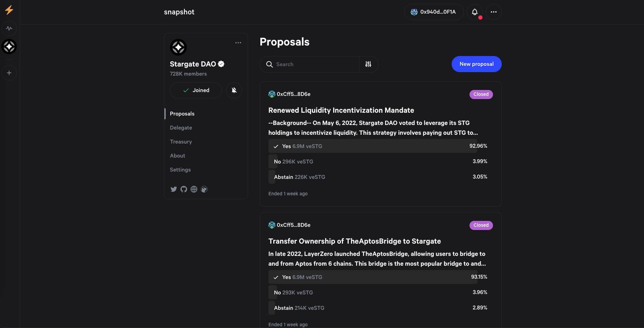Open Transfer Ownership of TheAptosBridge proposal
Screen dimensions: 644x328
click(x=355, y=241)
